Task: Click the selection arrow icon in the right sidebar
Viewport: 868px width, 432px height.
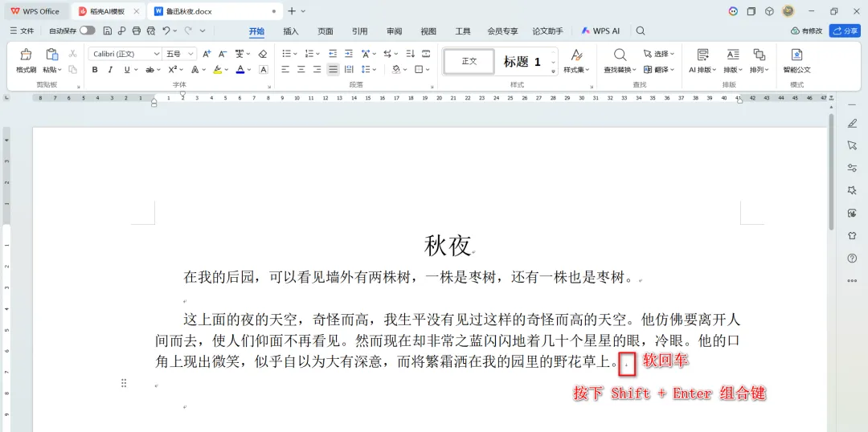Action: [852, 145]
